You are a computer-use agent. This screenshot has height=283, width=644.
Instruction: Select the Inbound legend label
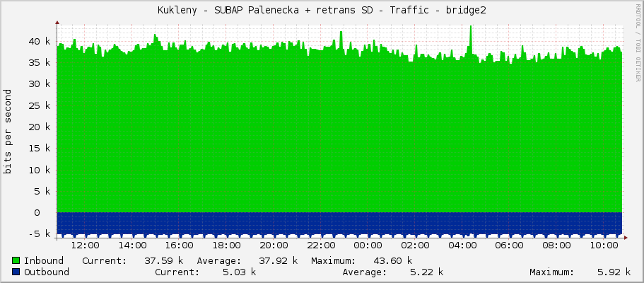[44, 260]
